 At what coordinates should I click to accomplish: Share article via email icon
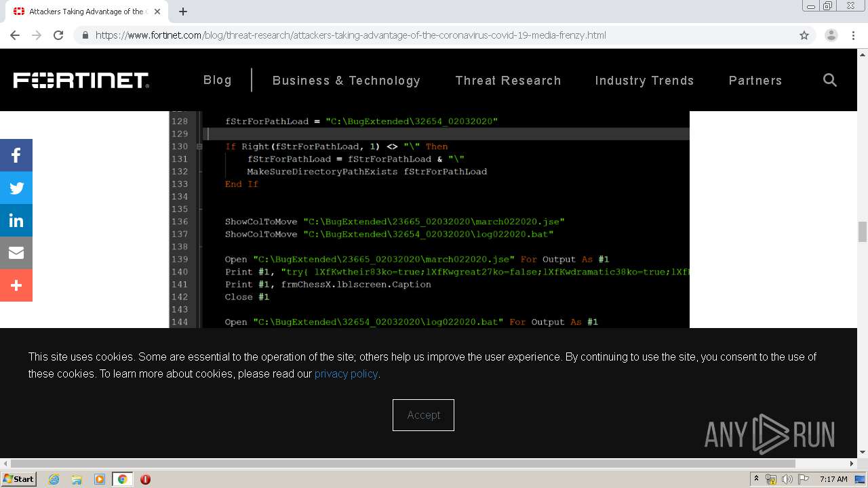(16, 253)
